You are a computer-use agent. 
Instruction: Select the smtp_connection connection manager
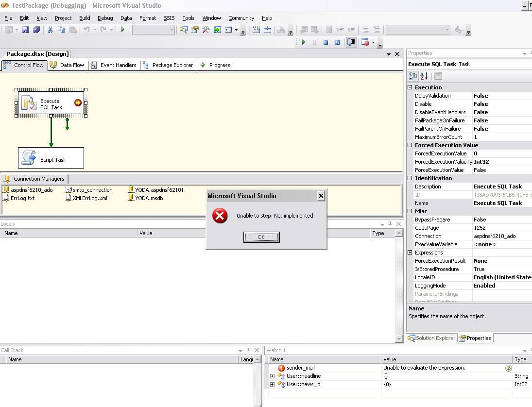[x=92, y=190]
